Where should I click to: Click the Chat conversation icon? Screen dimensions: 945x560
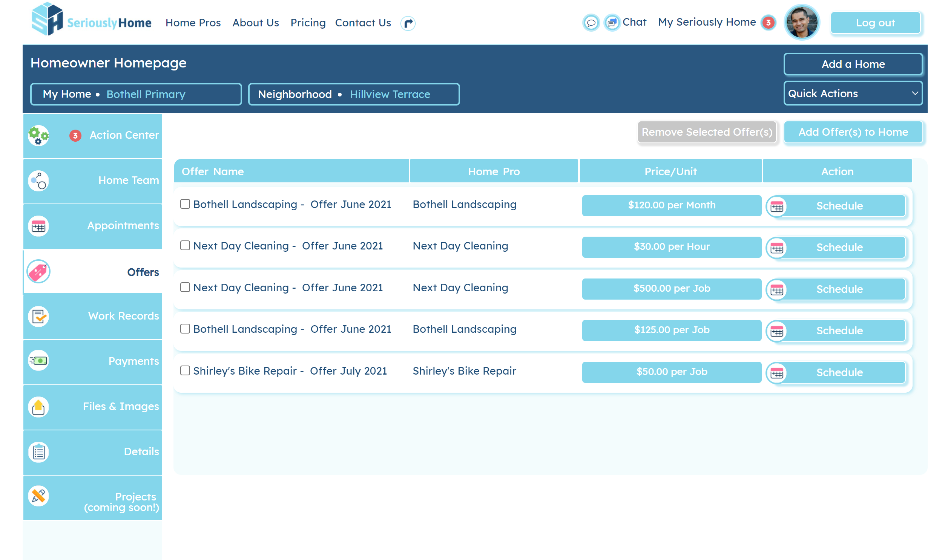click(x=612, y=23)
